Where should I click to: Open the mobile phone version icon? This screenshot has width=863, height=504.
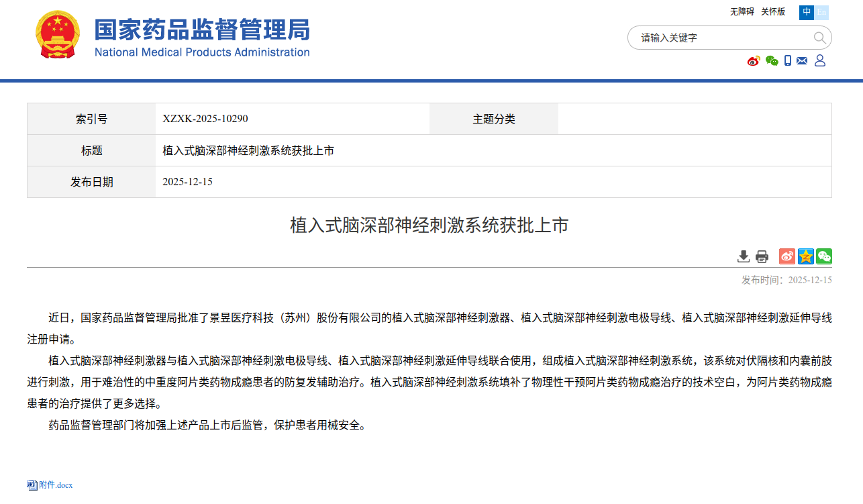click(788, 61)
